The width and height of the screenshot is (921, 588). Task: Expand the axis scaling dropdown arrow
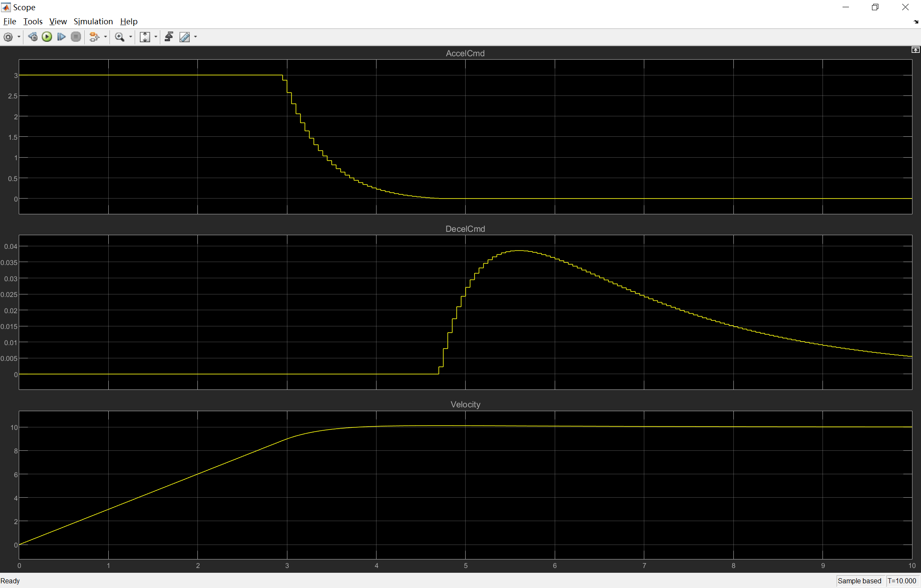pyautogui.click(x=156, y=37)
